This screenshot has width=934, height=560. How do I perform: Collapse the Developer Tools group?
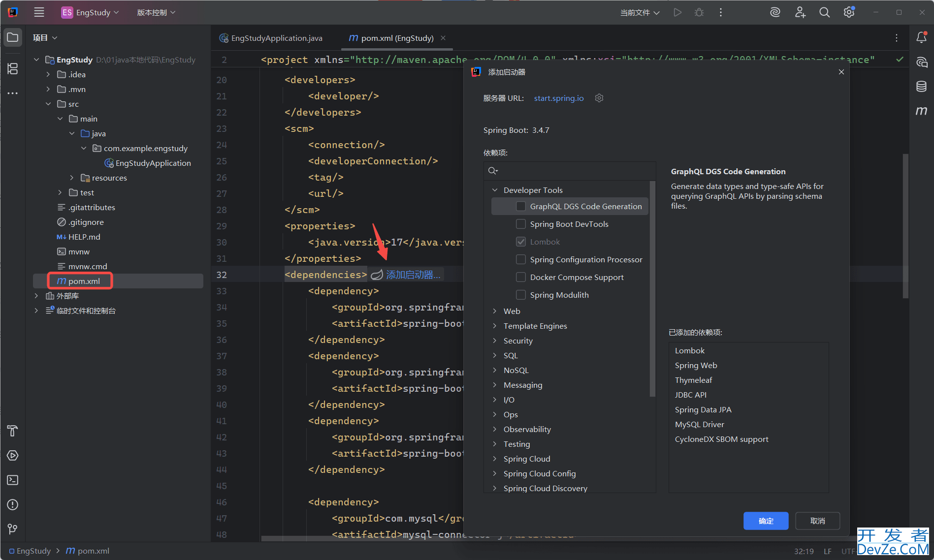tap(495, 190)
